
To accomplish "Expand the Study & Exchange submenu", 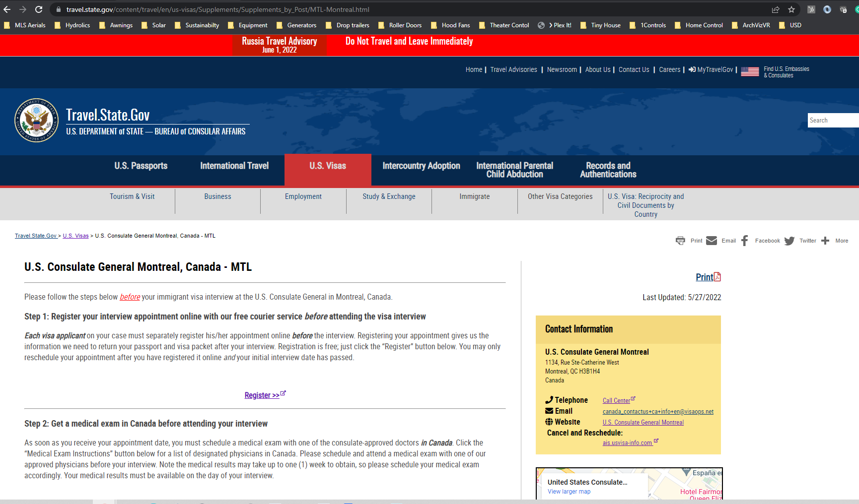I will 389,196.
